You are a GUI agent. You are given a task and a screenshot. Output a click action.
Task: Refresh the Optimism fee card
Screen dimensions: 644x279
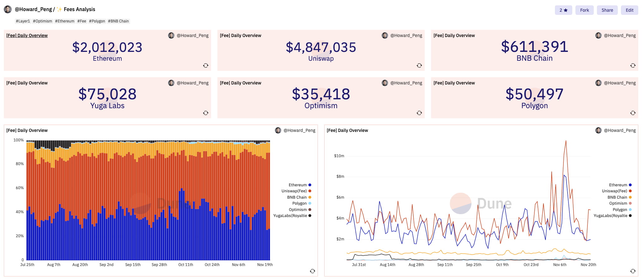pos(419,113)
